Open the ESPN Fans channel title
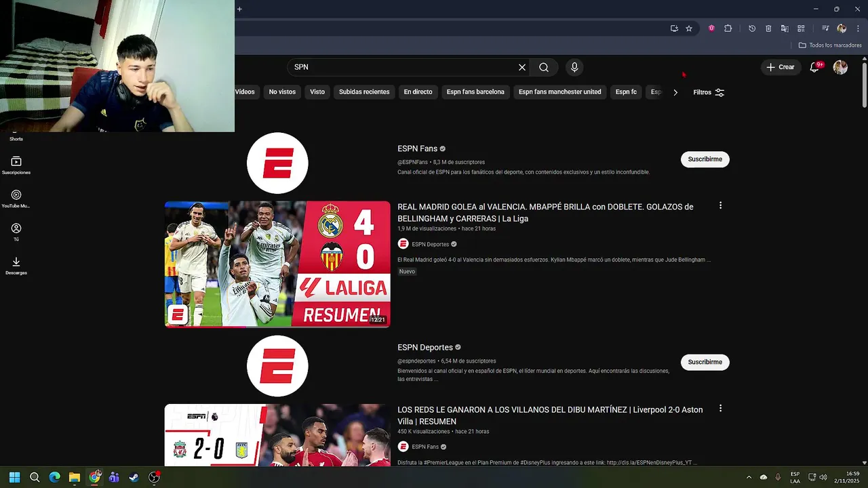The height and width of the screenshot is (488, 868). click(x=418, y=148)
